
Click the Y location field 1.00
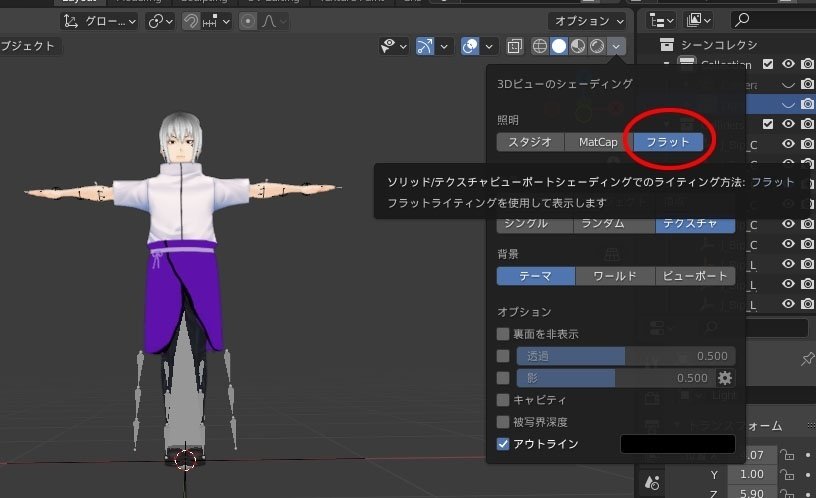[x=751, y=475]
